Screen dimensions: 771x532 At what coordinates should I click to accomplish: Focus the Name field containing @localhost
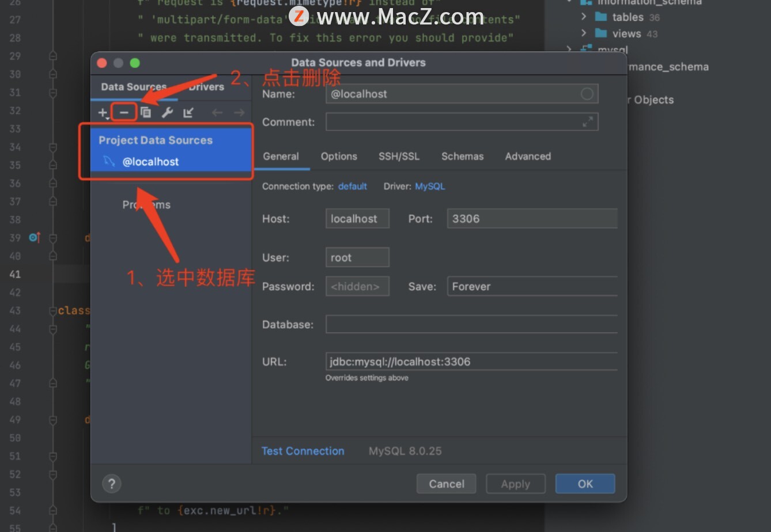[x=462, y=94]
